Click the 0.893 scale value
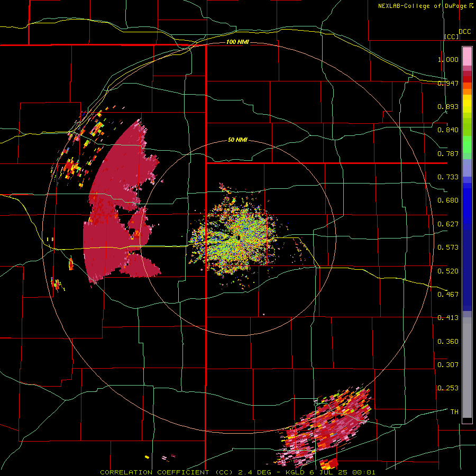Image resolution: width=476 pixels, height=476 pixels. pyautogui.click(x=448, y=106)
